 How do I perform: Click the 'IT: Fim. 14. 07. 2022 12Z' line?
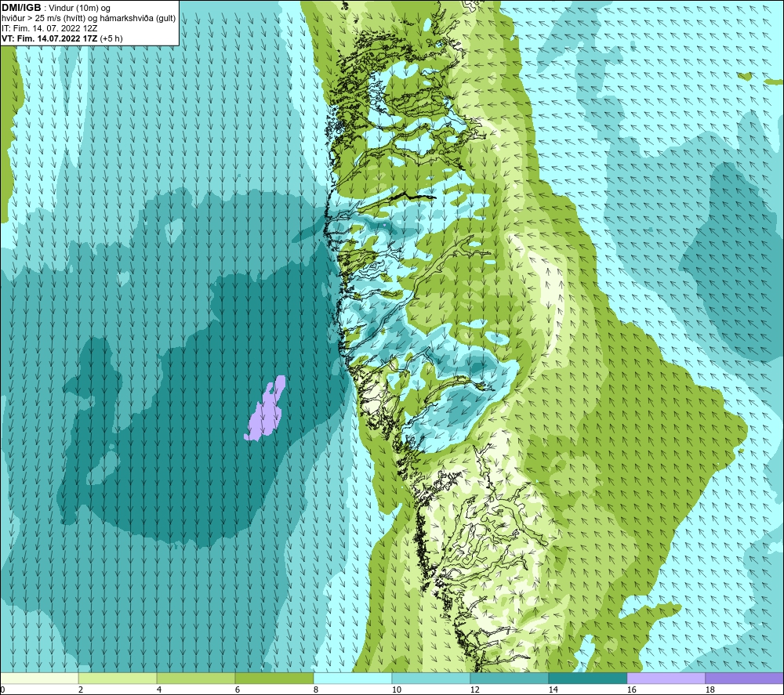(49, 28)
